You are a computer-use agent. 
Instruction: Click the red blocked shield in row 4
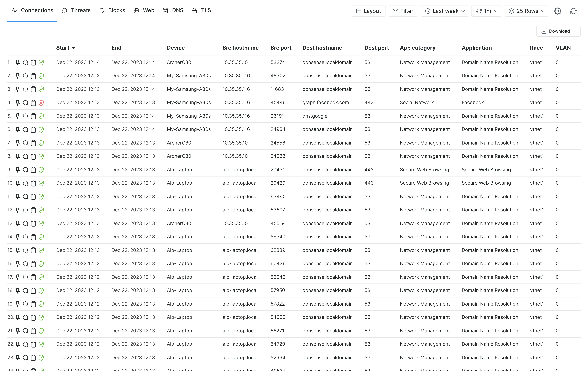tap(41, 103)
